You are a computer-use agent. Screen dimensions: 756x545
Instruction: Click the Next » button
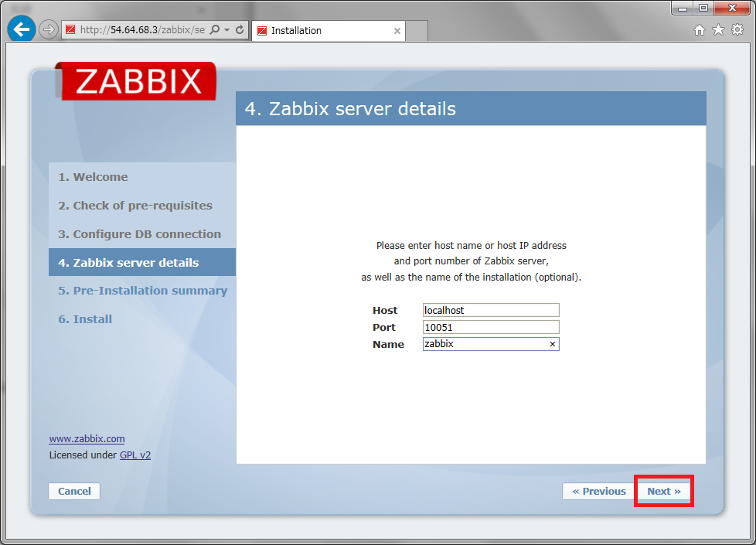[664, 491]
